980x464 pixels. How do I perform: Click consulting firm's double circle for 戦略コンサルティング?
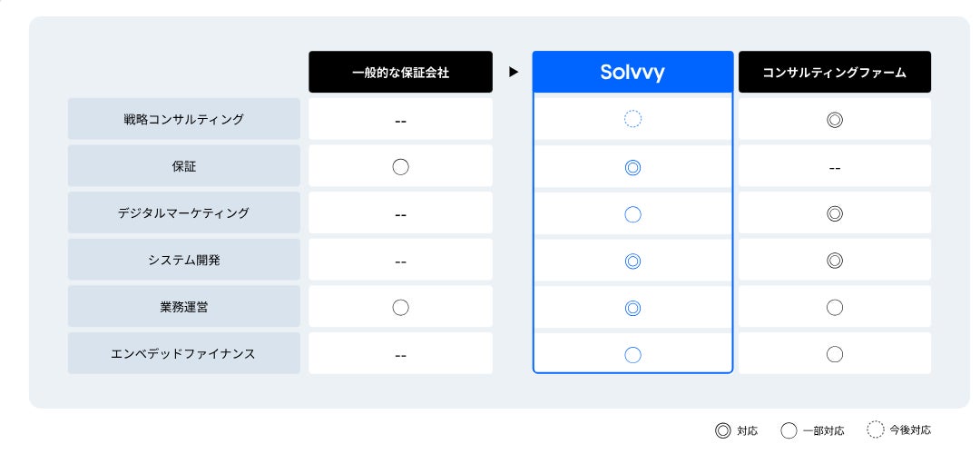(835, 119)
